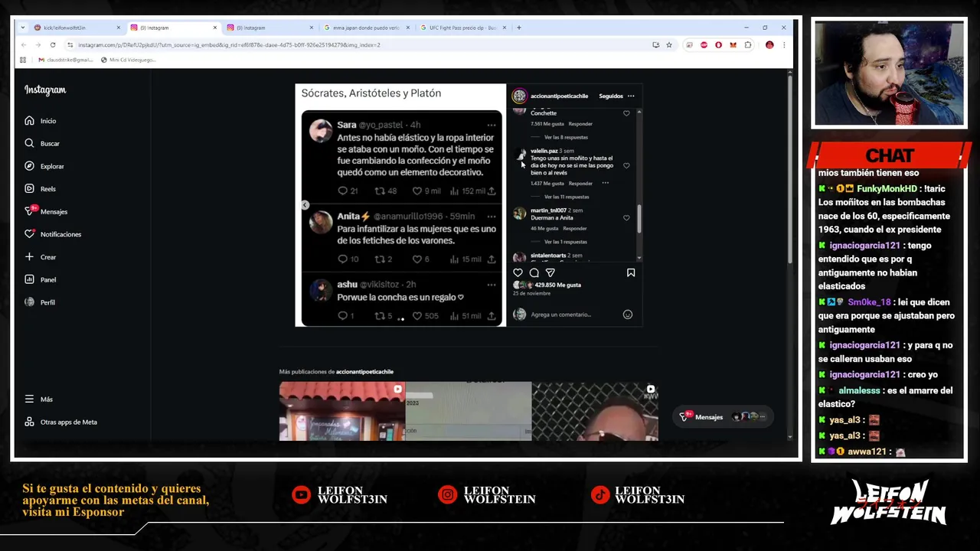Open Otras apps de Meta
This screenshot has width=980, height=551.
[x=60, y=422]
